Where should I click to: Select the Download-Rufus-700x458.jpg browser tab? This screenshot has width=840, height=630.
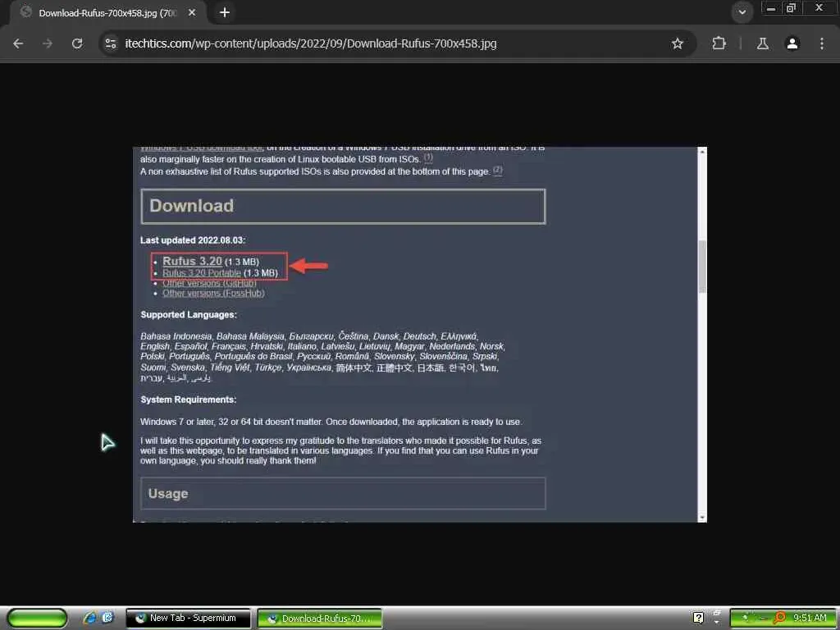107,13
